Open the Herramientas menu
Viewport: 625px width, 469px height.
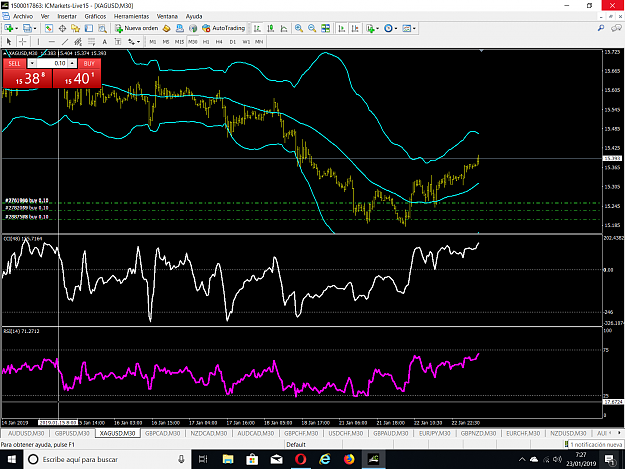(132, 16)
